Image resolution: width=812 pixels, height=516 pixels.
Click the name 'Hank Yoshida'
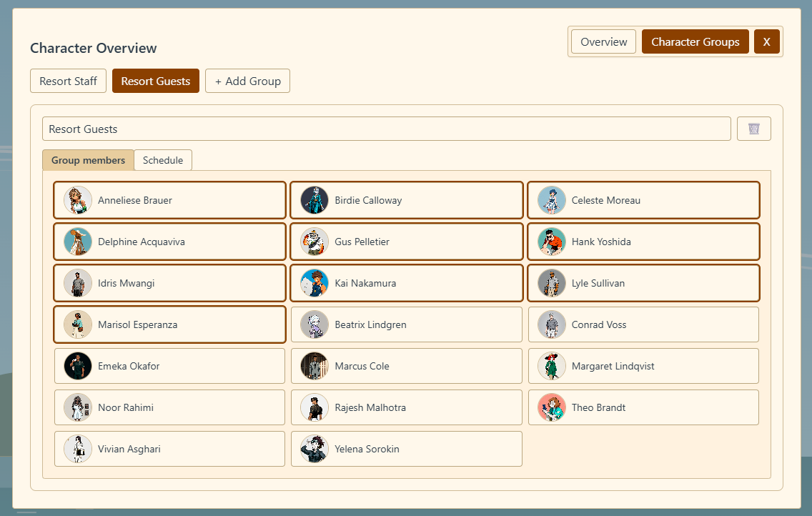[x=601, y=242]
